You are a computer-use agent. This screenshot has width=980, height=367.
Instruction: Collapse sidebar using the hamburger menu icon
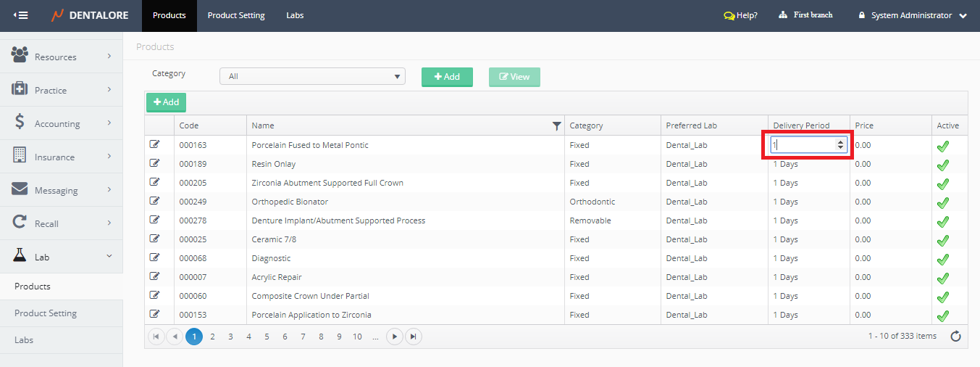point(21,15)
